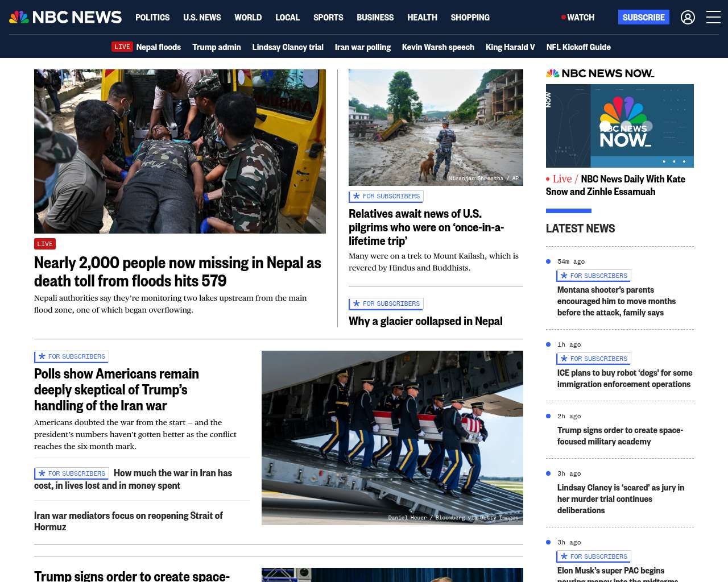Screen dimensions: 728x582
Task: Open the Politics section
Action: tap(152, 18)
